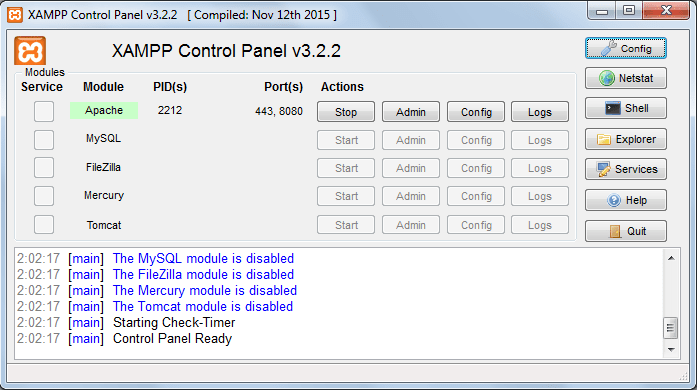Open Netstat via the globe icon
697x390 pixels.
(625, 78)
